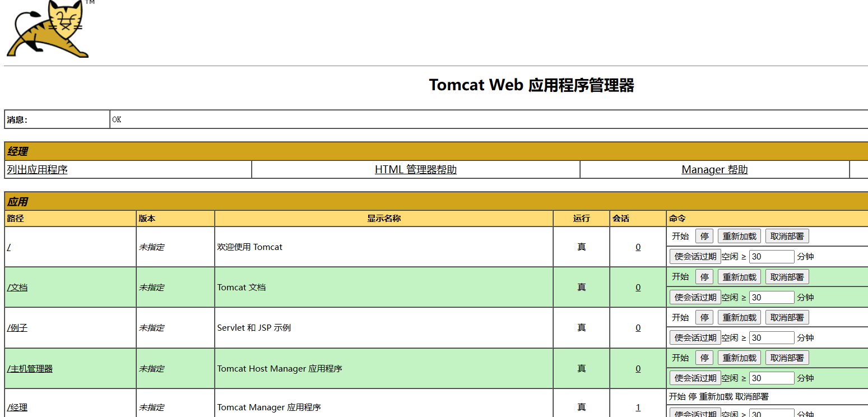Click 停 button for /主机管理器 application
Image resolution: width=868 pixels, height=417 pixels.
point(704,358)
